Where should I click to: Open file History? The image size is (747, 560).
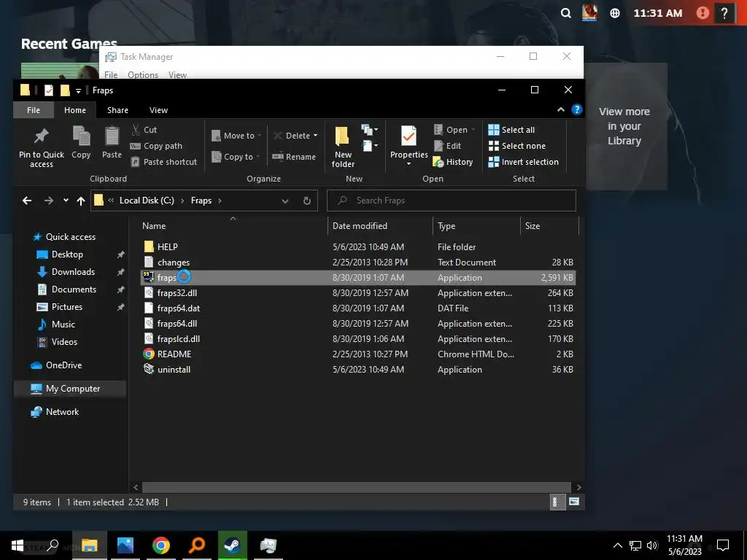click(453, 162)
